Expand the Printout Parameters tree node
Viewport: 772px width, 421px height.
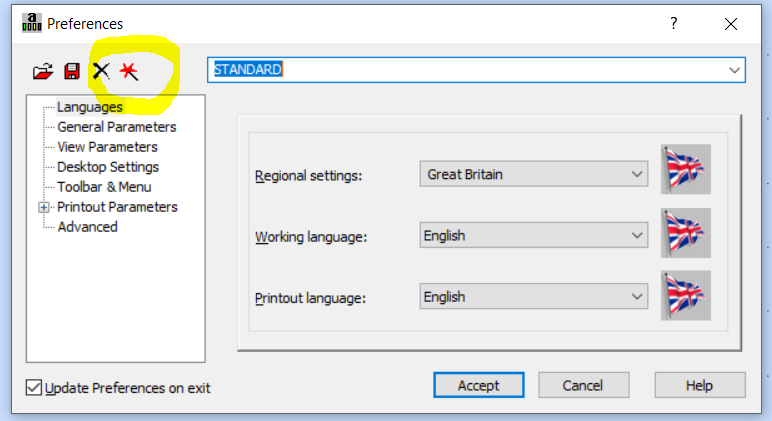pos(44,207)
